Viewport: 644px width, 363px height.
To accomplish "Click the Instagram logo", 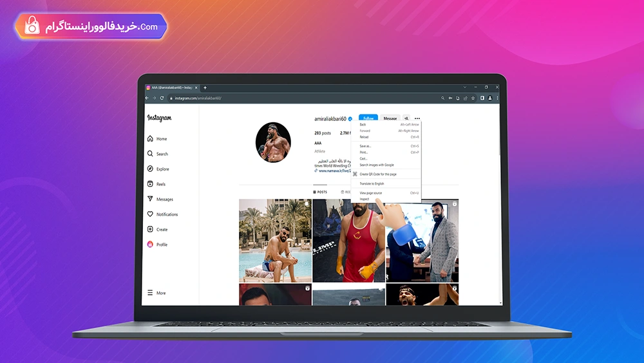I will click(159, 118).
